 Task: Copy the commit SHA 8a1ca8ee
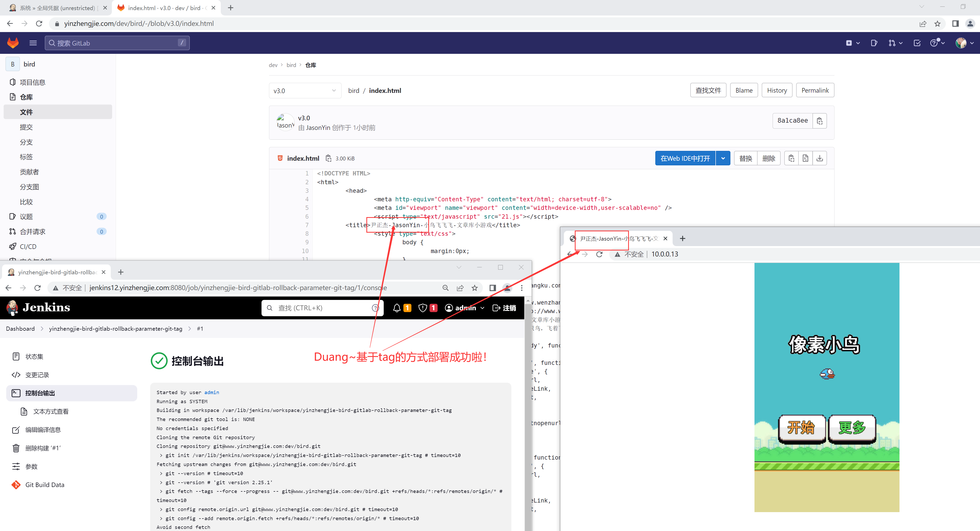pyautogui.click(x=819, y=121)
